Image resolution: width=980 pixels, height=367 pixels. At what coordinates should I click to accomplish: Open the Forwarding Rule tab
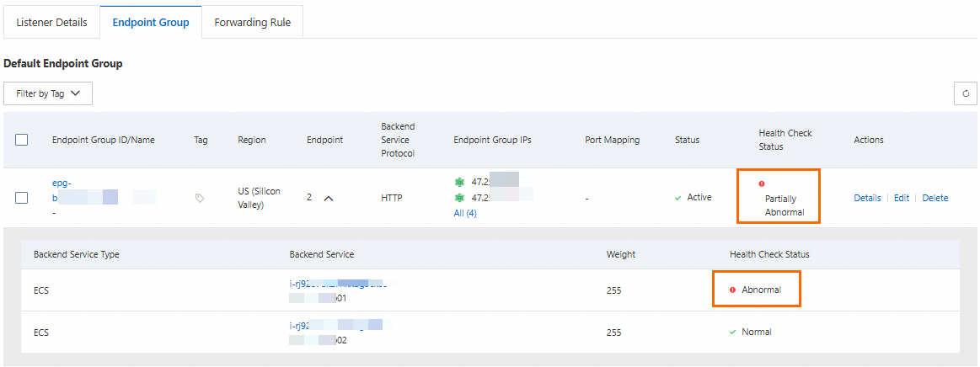252,23
